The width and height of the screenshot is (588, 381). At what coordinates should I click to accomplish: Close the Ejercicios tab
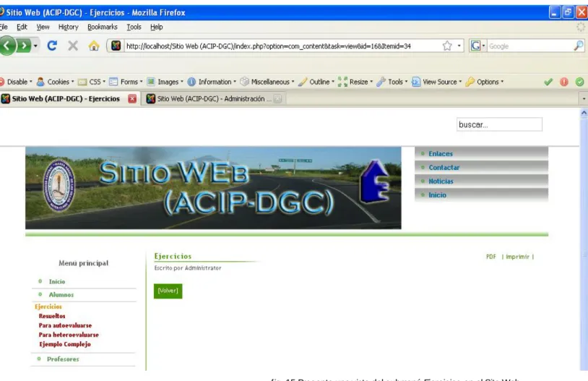[132, 99]
